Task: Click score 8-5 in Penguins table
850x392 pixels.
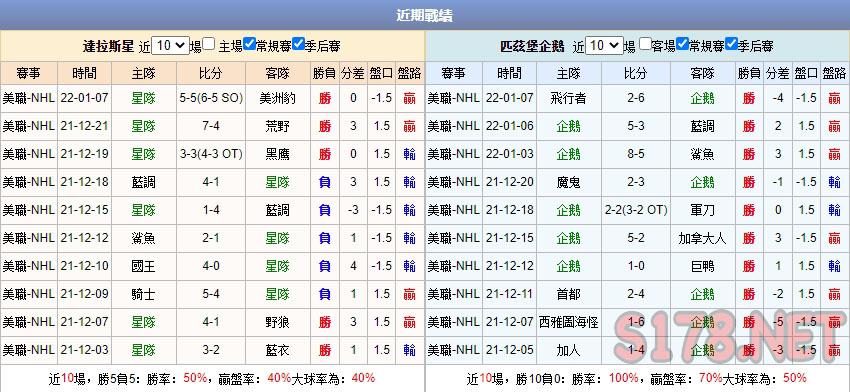Action: (x=636, y=155)
